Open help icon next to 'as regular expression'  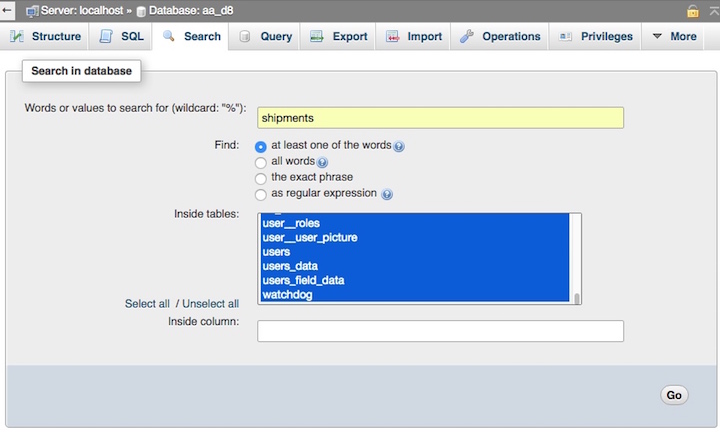pyautogui.click(x=387, y=195)
